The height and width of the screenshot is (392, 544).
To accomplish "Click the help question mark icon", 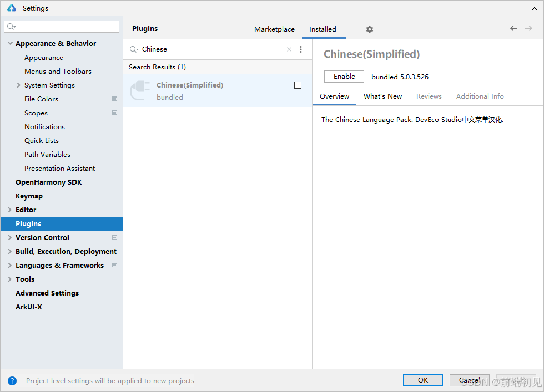I will click(12, 381).
